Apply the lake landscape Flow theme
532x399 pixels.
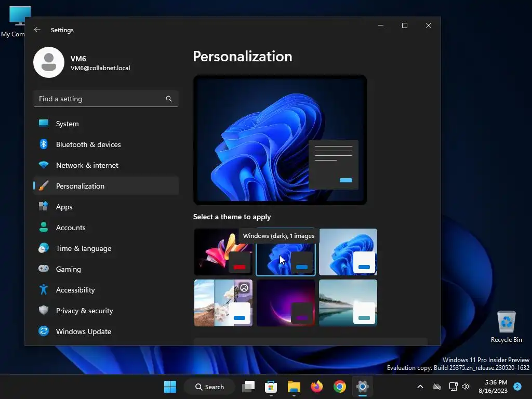click(348, 303)
